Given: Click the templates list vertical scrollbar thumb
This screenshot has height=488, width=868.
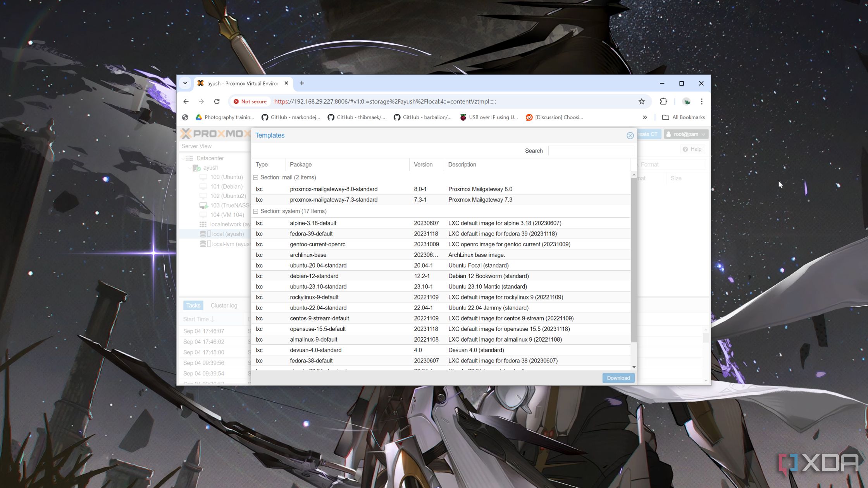Looking at the screenshot, I should coord(634,259).
